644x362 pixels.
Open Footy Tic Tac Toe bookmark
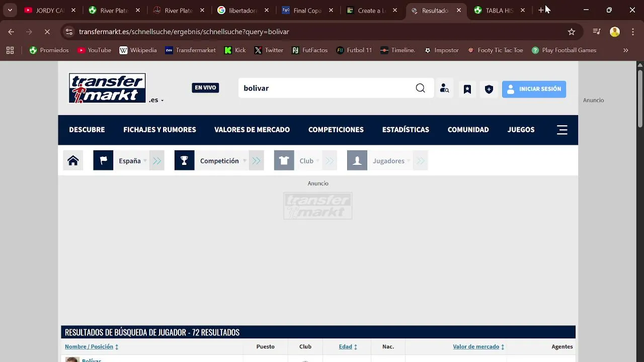(x=495, y=50)
